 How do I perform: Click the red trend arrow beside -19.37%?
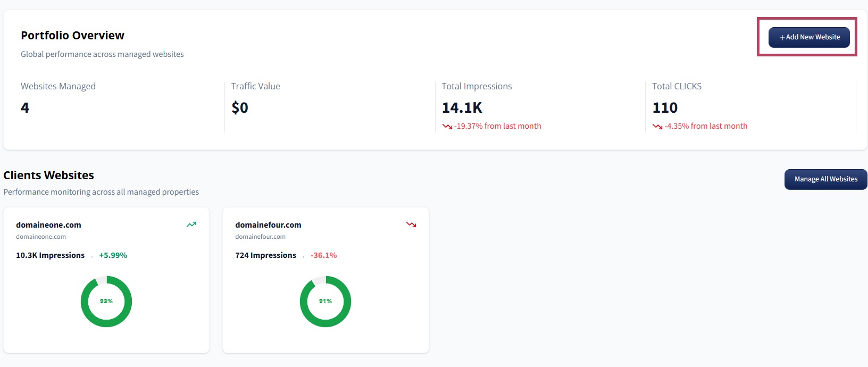pyautogui.click(x=447, y=127)
